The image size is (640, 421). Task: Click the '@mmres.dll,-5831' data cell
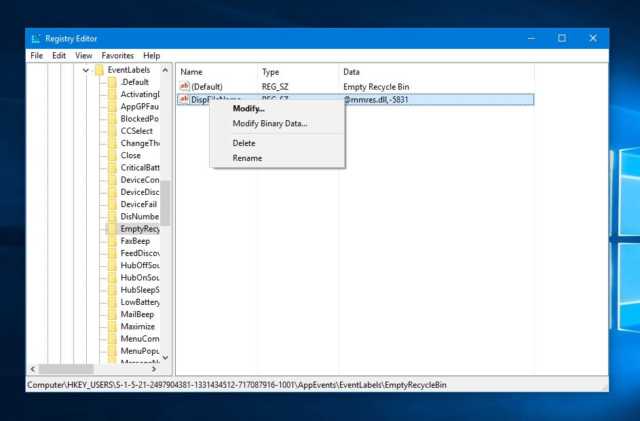(376, 100)
